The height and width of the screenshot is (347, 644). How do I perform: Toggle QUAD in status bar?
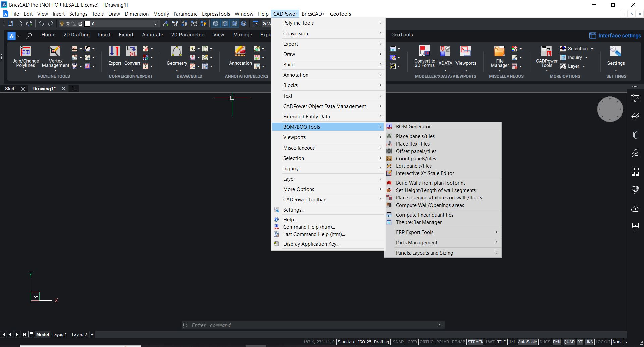[x=569, y=342]
